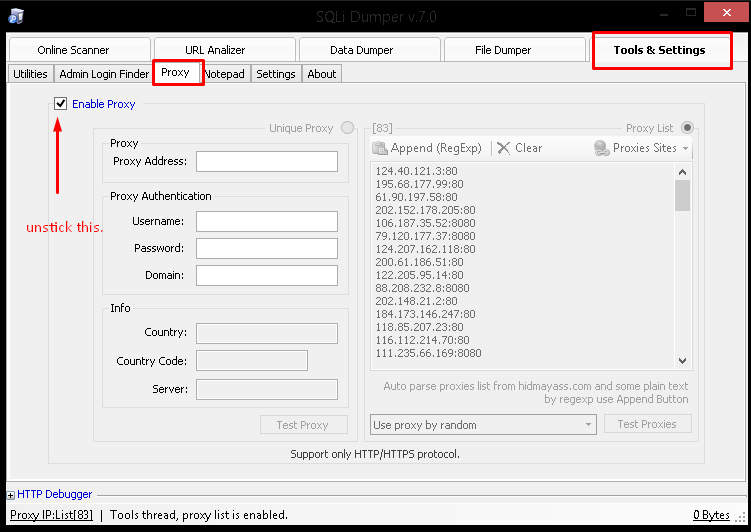Uncheck the Enable Proxy checkbox
The width and height of the screenshot is (751, 532).
(x=62, y=104)
